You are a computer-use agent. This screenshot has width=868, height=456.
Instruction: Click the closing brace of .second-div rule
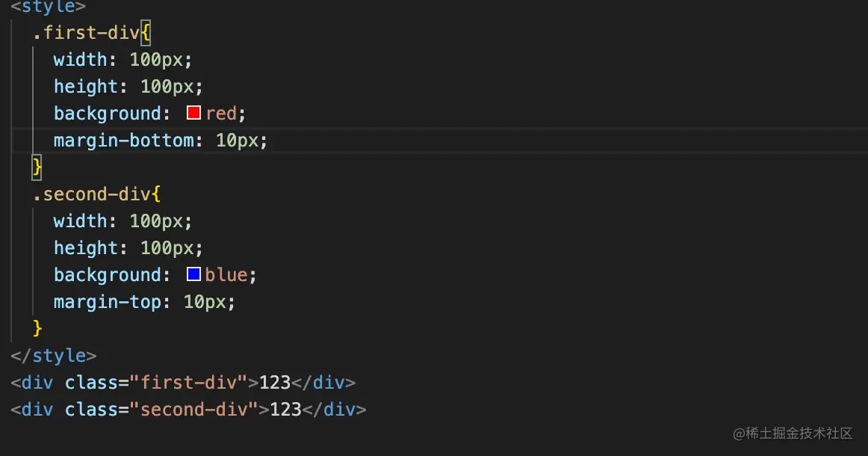[37, 328]
